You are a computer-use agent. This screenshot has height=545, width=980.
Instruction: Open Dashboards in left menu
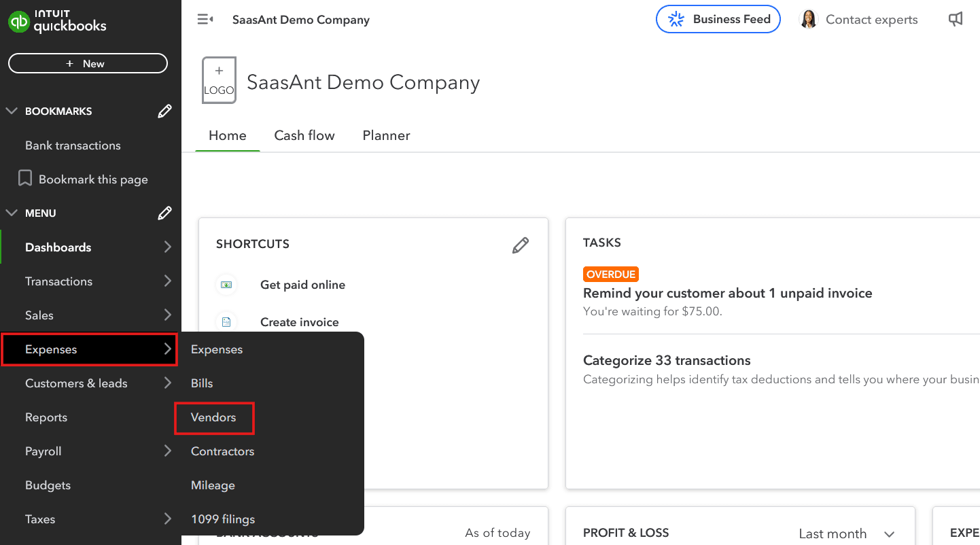pos(58,247)
